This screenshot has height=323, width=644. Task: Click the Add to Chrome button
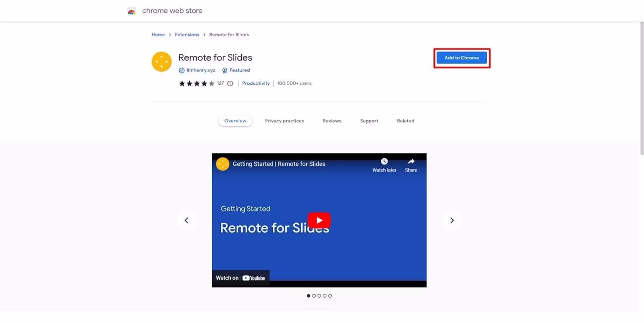pyautogui.click(x=462, y=58)
